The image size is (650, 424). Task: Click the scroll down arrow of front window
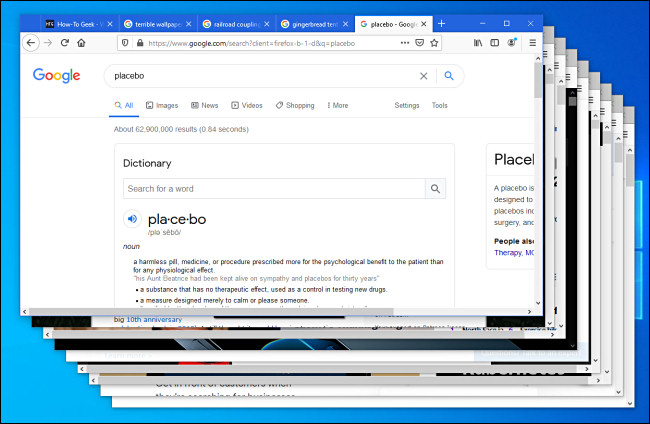pyautogui.click(x=538, y=303)
